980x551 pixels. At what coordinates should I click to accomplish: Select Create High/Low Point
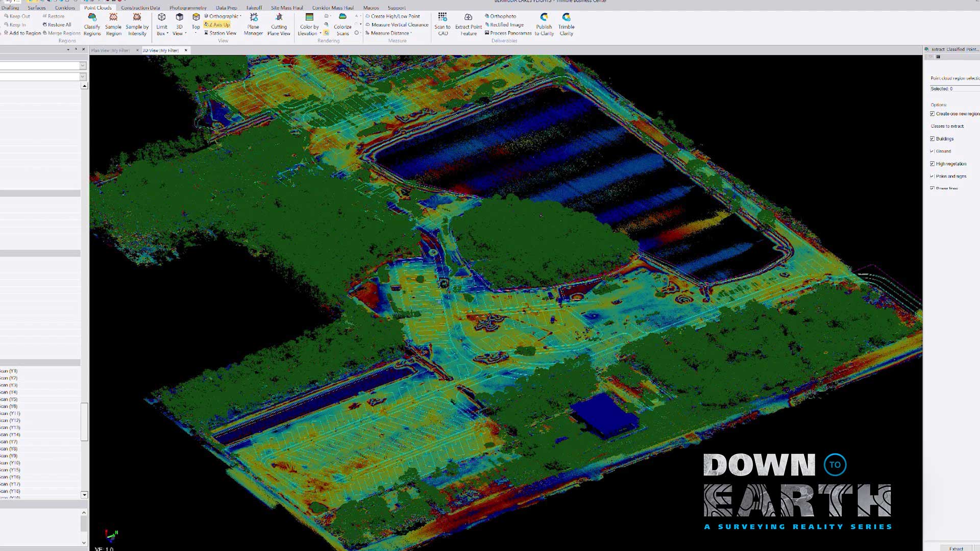393,16
